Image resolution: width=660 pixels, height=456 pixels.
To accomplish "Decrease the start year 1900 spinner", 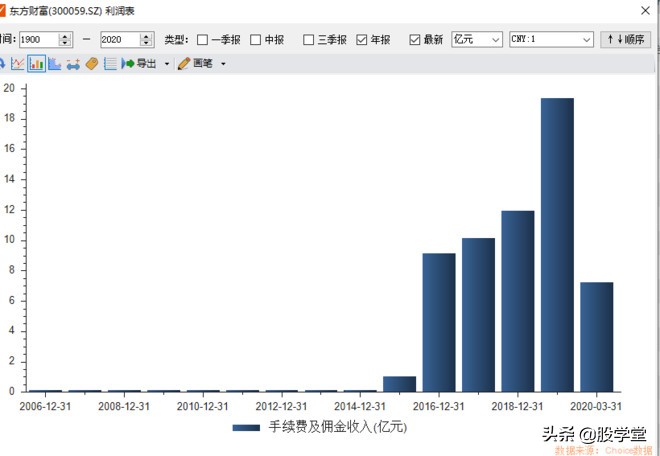I will [x=65, y=43].
